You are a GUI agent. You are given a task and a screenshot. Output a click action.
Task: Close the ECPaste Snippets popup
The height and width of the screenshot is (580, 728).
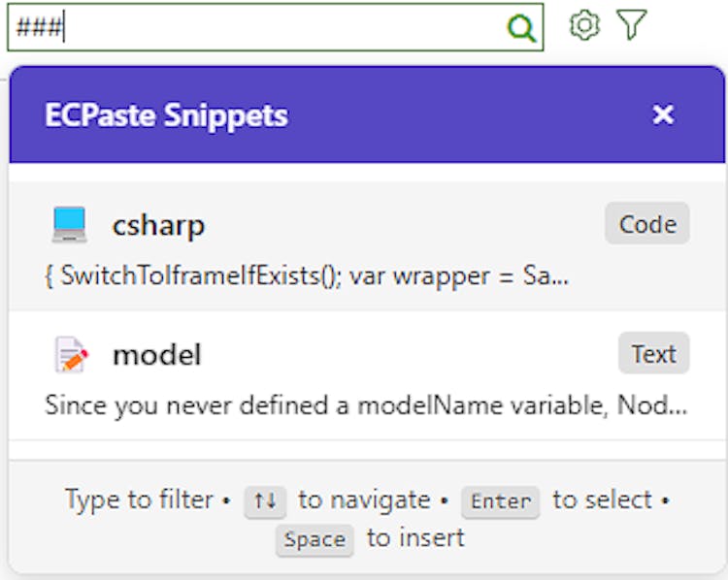tap(663, 114)
